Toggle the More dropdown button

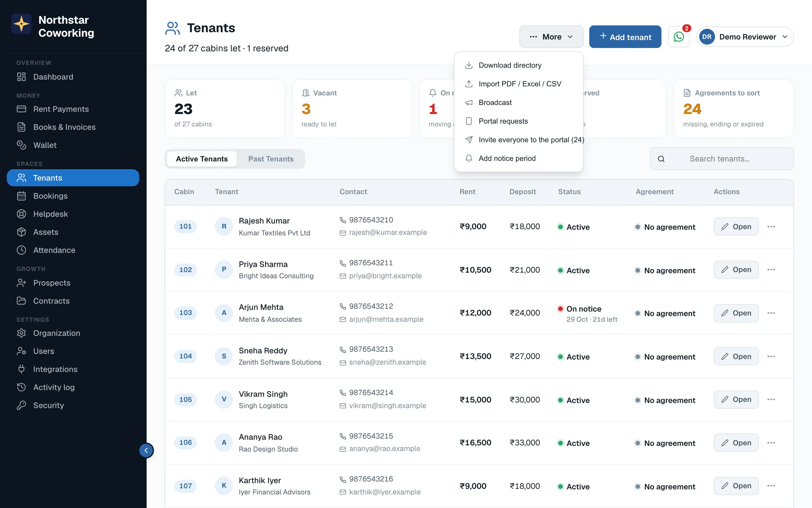(551, 37)
